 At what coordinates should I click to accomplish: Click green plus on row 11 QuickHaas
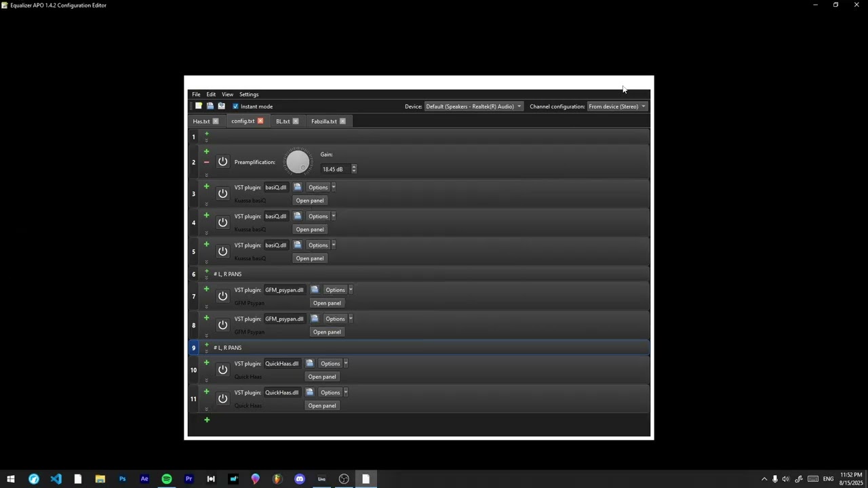(x=207, y=392)
